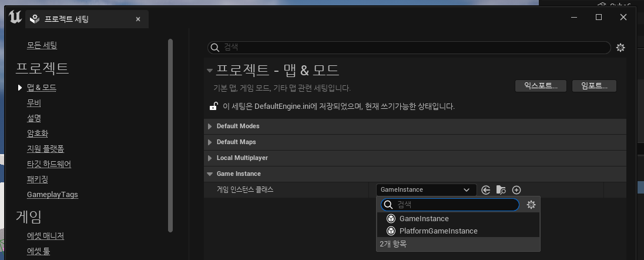
Task: Close the project settings window
Action: (623, 17)
